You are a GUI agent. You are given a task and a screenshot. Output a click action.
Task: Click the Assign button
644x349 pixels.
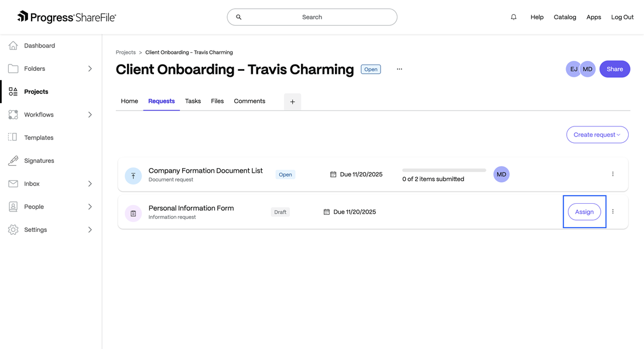pos(584,212)
